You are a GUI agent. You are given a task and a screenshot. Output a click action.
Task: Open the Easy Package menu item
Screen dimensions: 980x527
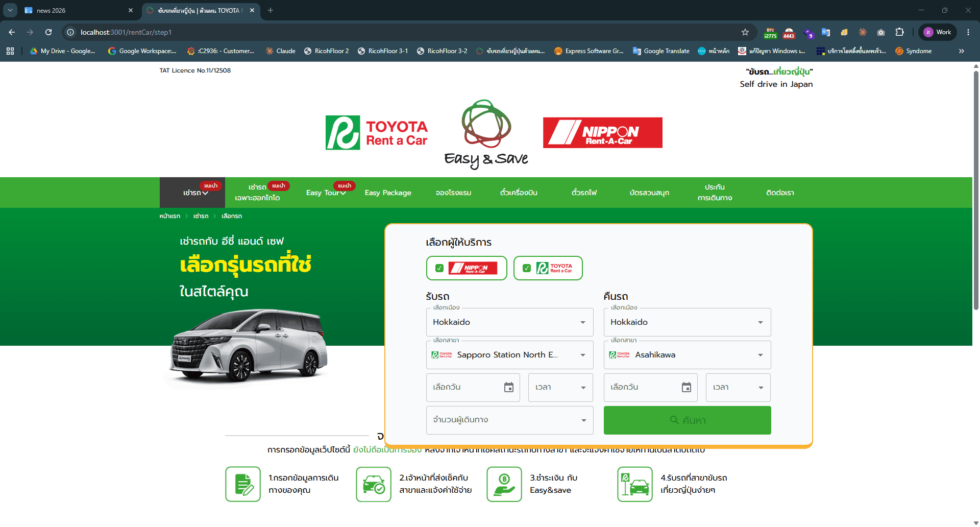pyautogui.click(x=388, y=193)
